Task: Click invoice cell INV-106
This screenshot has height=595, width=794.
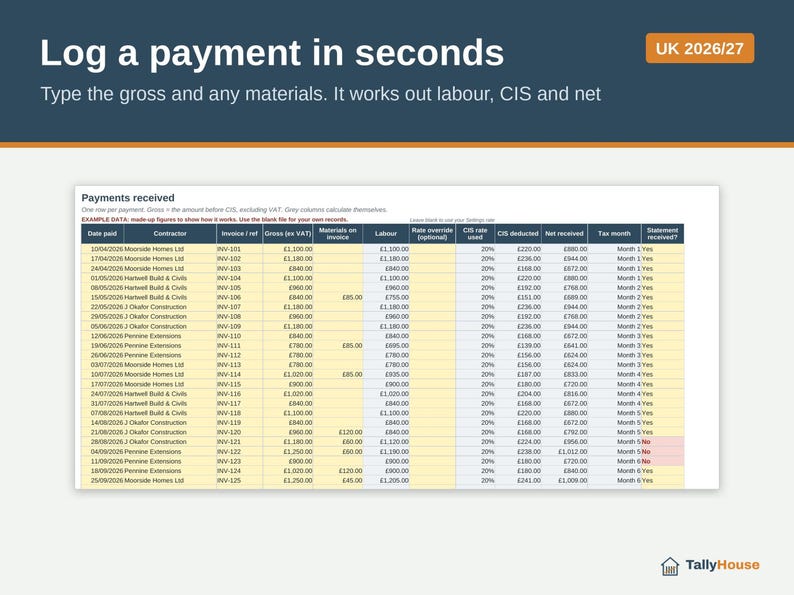Action: (x=240, y=297)
